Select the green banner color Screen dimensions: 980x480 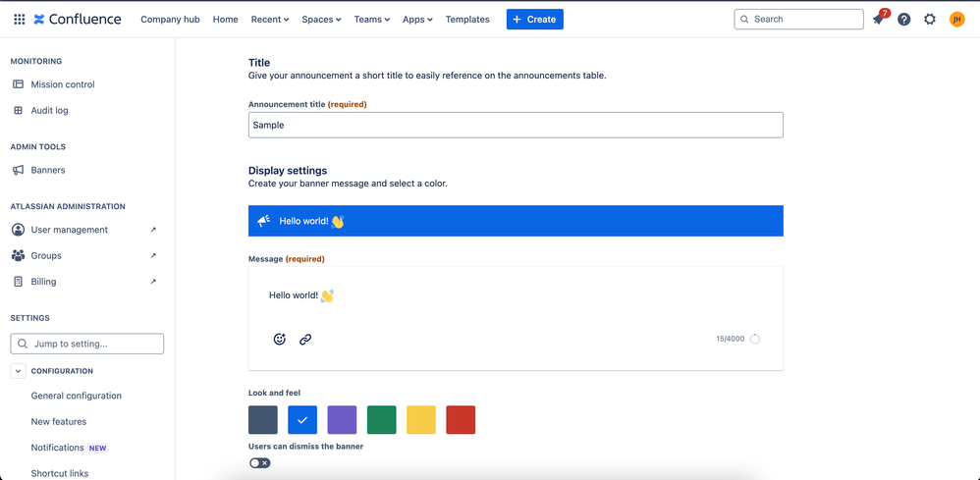[x=382, y=420]
